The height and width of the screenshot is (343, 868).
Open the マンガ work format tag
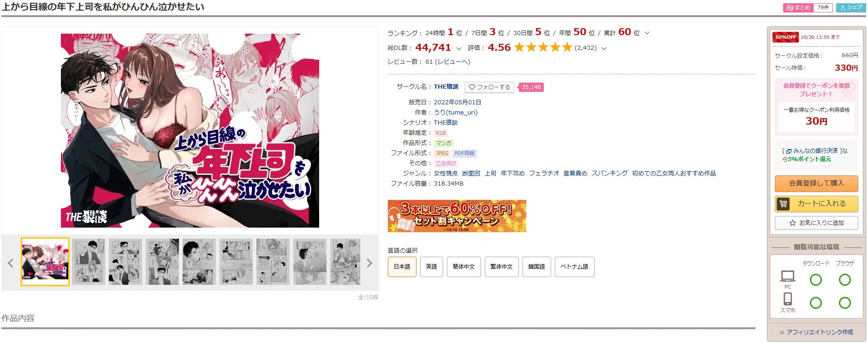[444, 143]
